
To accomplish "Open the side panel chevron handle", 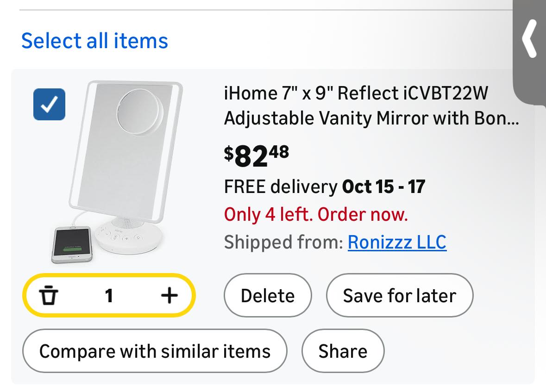I will 530,39.
